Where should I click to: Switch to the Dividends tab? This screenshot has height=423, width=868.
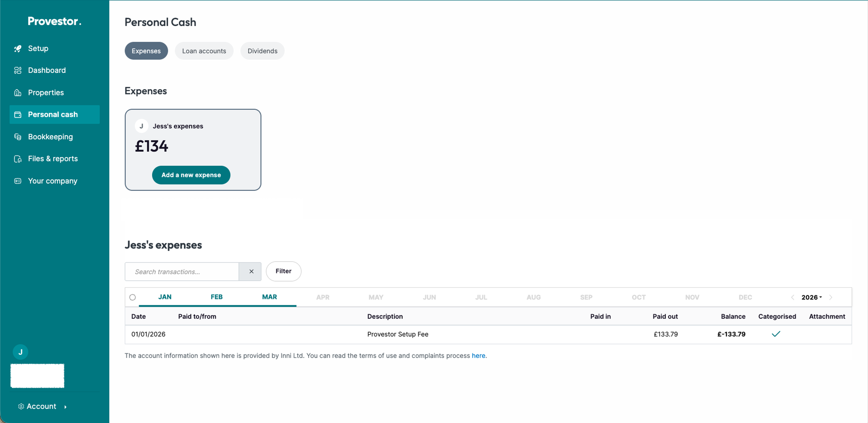[x=262, y=51]
